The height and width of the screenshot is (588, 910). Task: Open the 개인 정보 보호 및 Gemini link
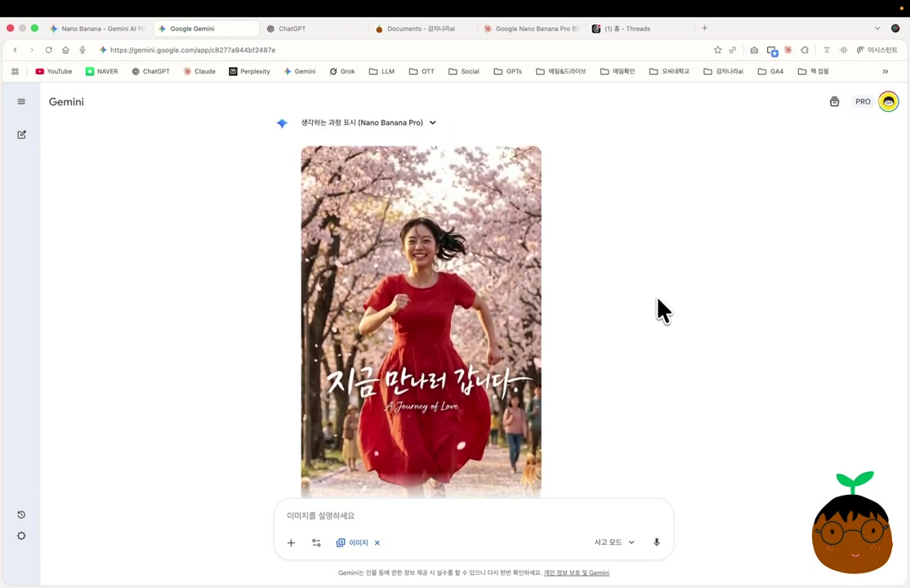[576, 573]
